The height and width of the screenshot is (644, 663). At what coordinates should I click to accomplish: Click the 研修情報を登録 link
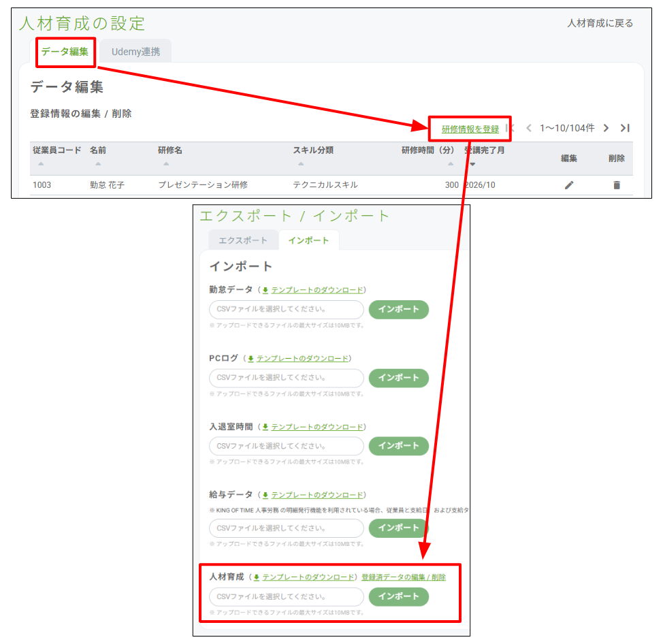(x=470, y=129)
